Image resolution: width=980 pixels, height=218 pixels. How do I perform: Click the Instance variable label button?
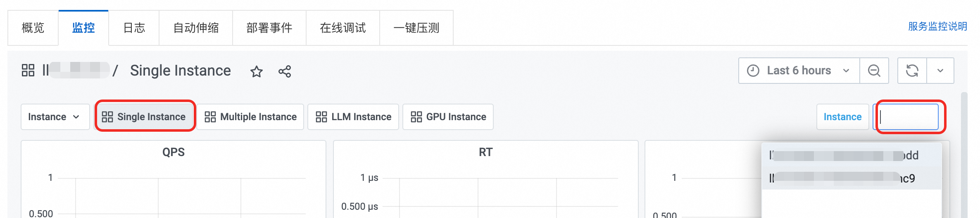point(842,117)
